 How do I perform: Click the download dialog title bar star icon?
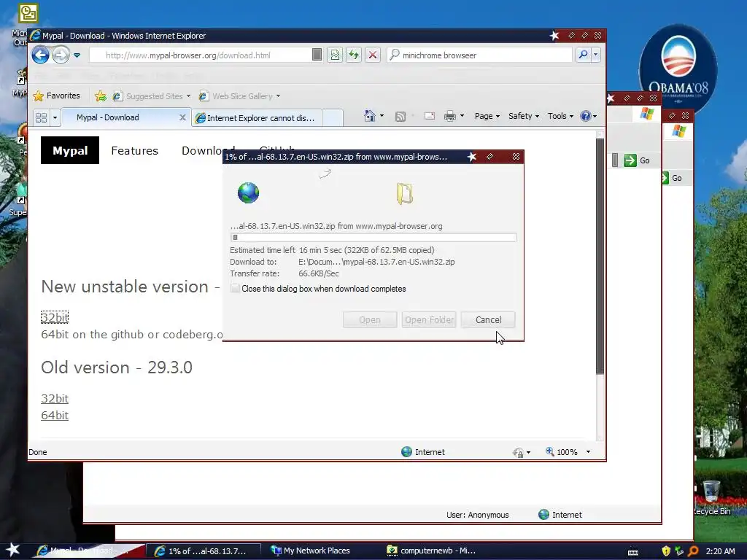click(x=472, y=157)
